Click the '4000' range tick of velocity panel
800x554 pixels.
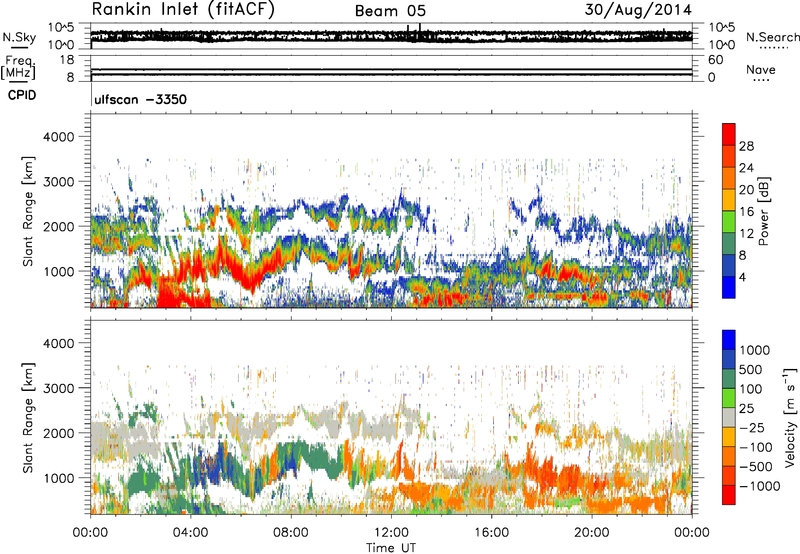point(58,343)
